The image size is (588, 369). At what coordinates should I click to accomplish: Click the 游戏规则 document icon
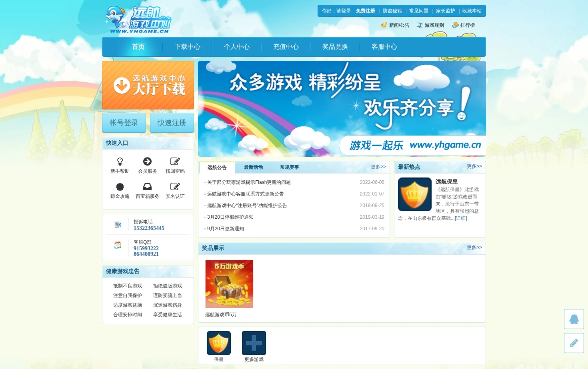(x=420, y=25)
